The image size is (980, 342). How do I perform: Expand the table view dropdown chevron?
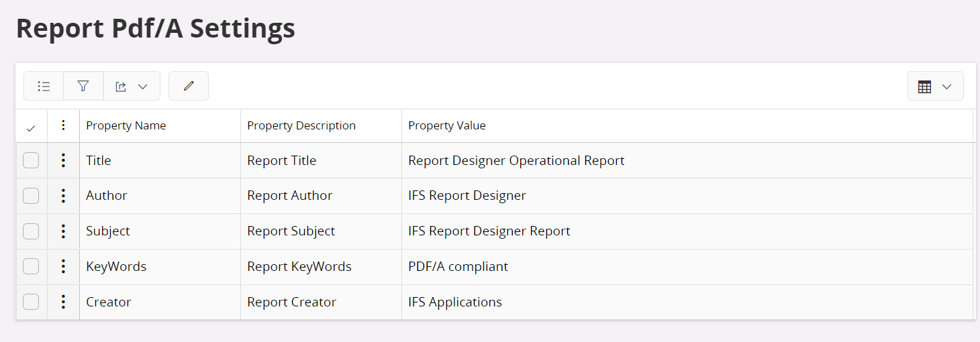click(x=946, y=87)
